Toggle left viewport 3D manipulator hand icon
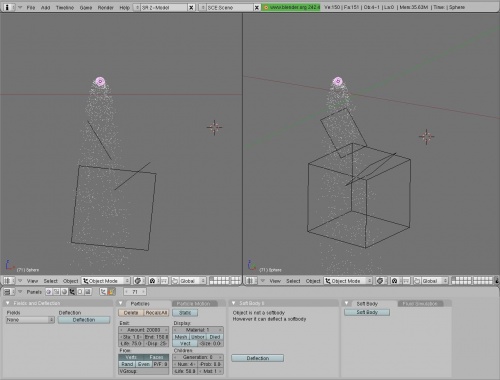Viewport: 500px width, 380px height. [x=175, y=281]
